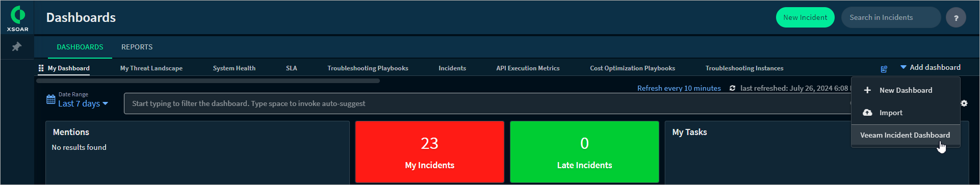Open the Troubleshooting Instances tab
This screenshot has width=980, height=185.
[744, 68]
